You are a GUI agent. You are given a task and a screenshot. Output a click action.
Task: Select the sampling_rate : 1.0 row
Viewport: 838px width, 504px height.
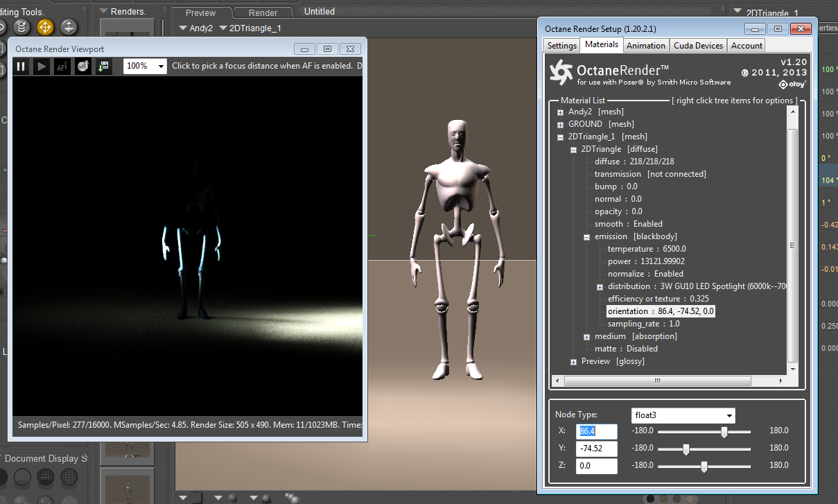[x=644, y=324]
